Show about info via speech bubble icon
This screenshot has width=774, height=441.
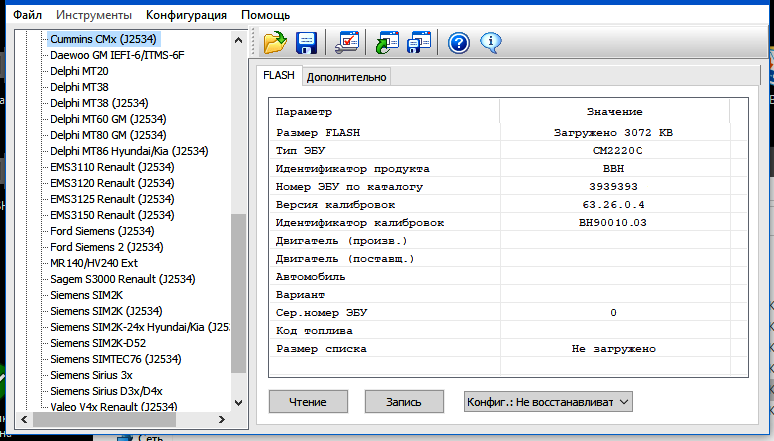pos(490,42)
